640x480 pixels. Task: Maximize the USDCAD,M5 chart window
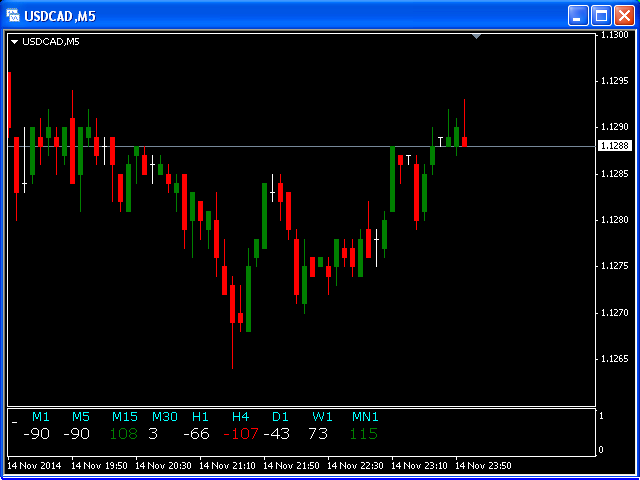(x=601, y=15)
